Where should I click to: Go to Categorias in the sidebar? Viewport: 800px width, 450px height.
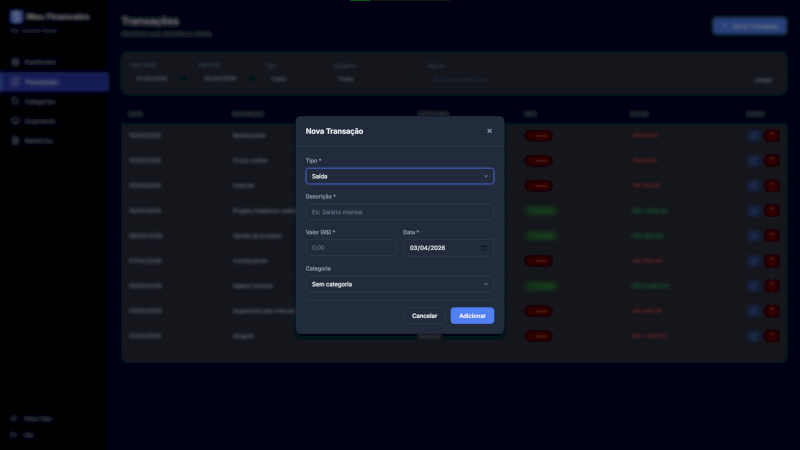point(40,101)
